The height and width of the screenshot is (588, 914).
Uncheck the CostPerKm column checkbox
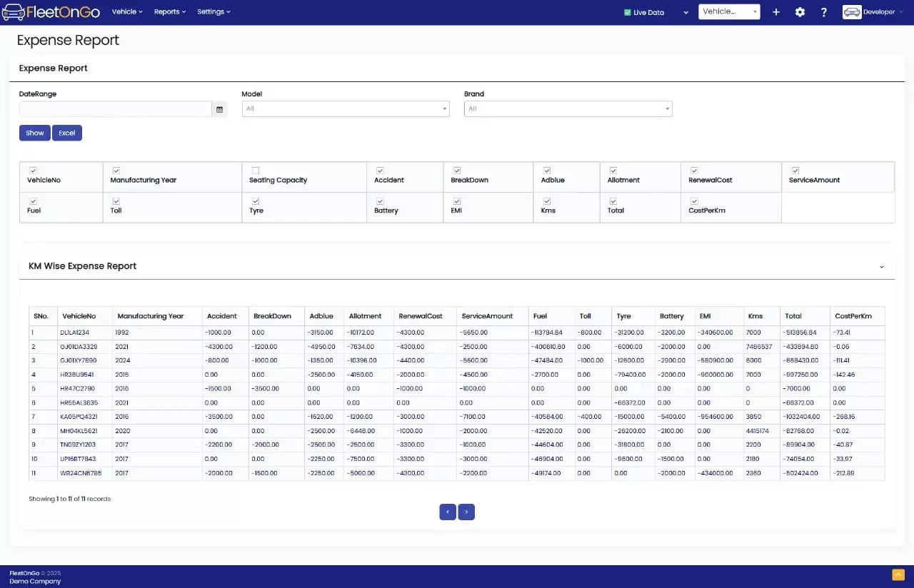[x=694, y=201]
